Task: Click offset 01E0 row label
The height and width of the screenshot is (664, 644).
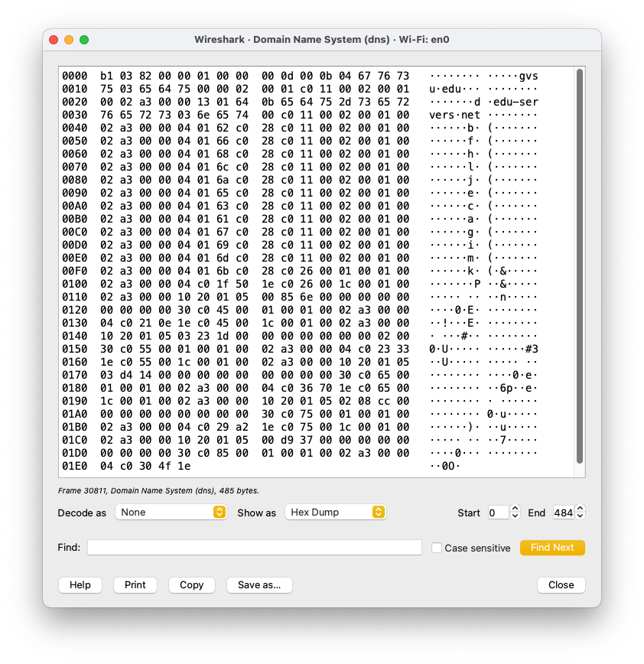Action: point(75,466)
